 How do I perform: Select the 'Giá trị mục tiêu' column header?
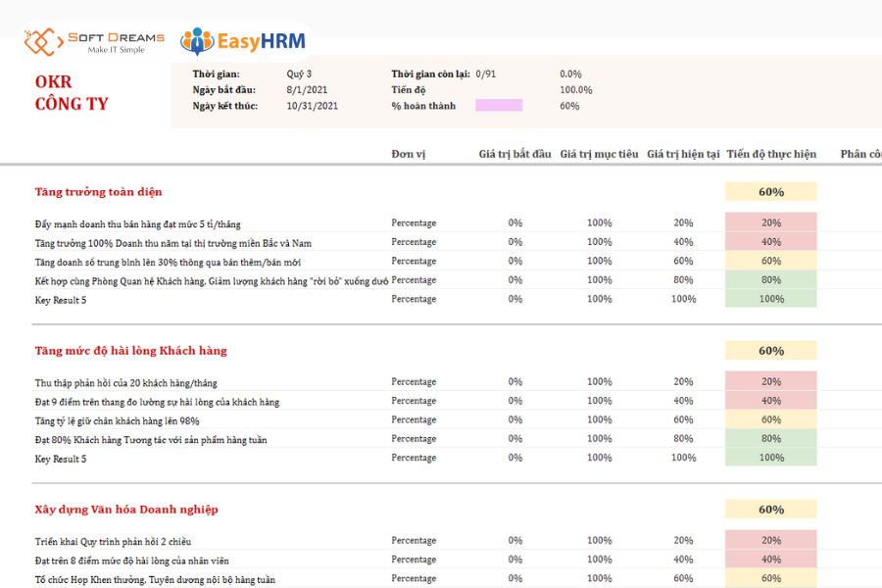point(599,154)
